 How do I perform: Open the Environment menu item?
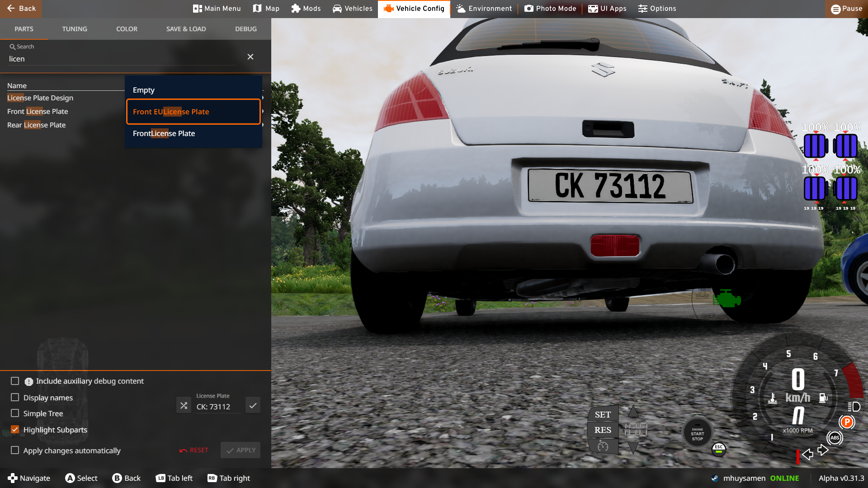pyautogui.click(x=484, y=9)
